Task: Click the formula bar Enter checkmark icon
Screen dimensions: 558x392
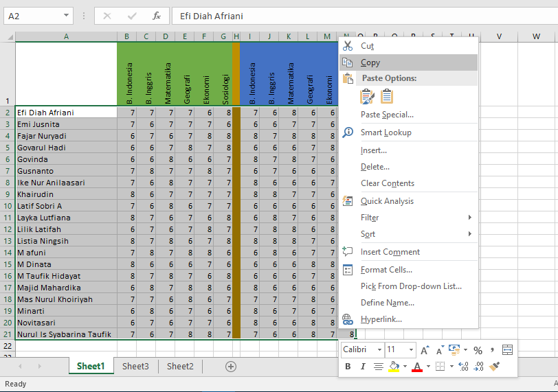Action: 132,16
